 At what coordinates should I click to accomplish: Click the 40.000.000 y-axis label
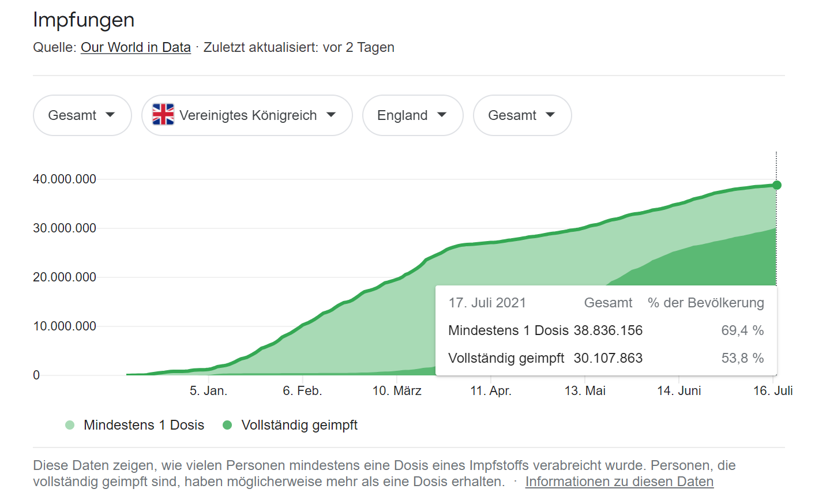[x=65, y=179]
